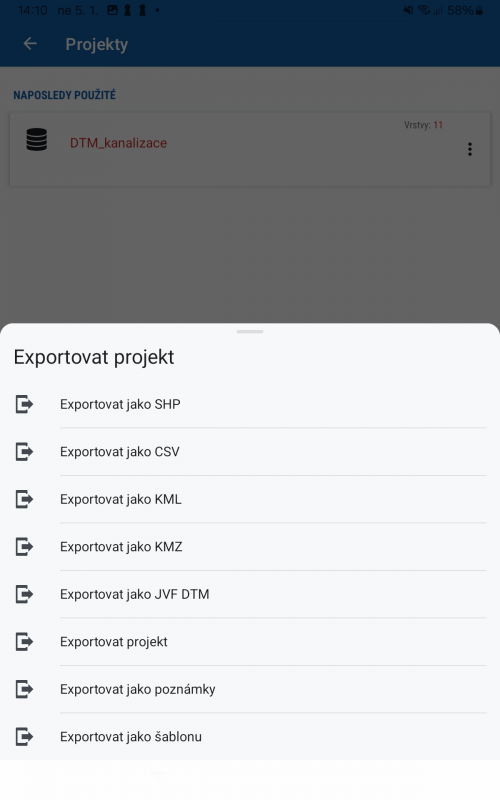
Task: Tap the export icon beside JVF DTM option
Action: point(24,594)
